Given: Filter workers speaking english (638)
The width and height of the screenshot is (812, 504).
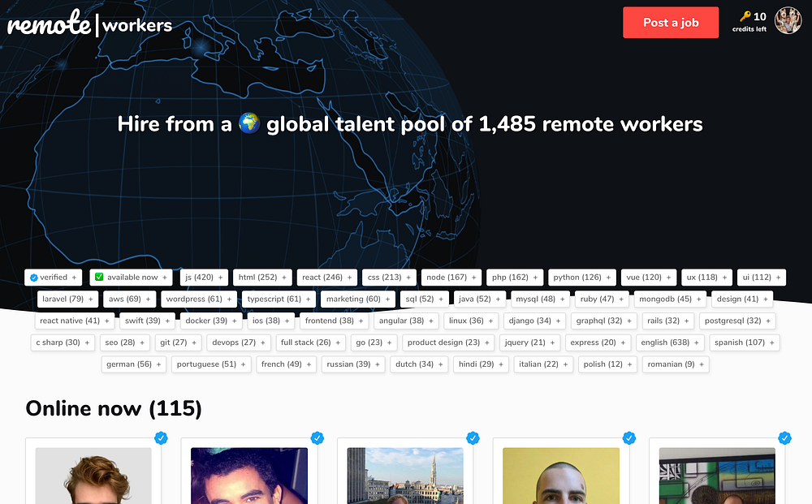Looking at the screenshot, I should coord(670,342).
